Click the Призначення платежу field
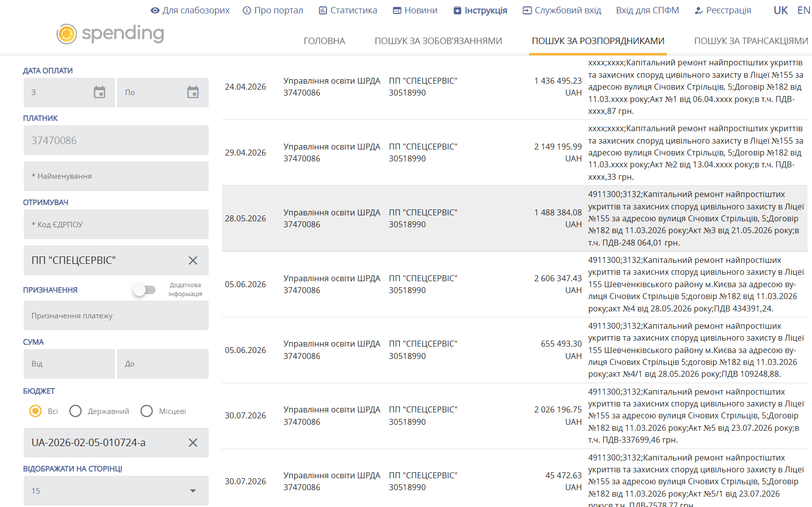 click(x=116, y=315)
